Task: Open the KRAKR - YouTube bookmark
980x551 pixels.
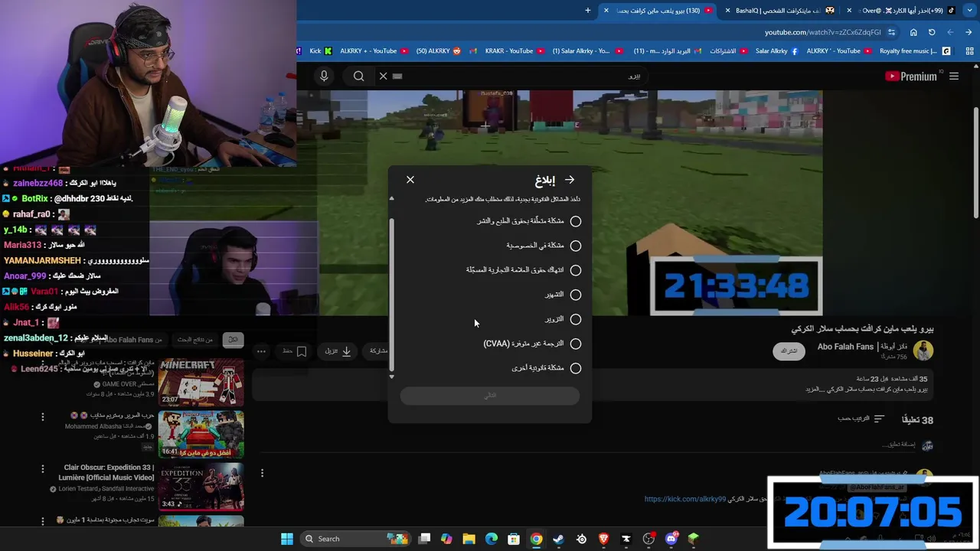Action: pos(514,51)
